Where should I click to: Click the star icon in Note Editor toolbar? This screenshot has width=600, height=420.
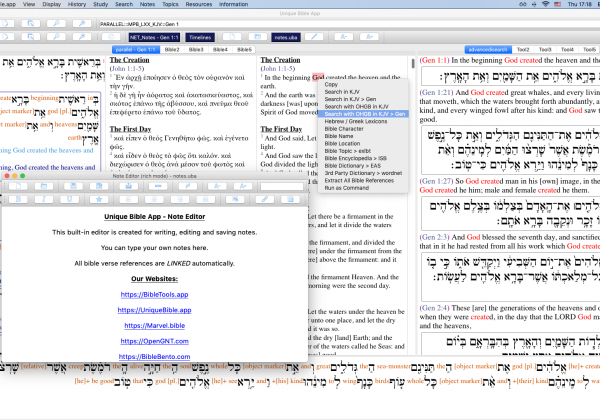[x=99, y=199]
